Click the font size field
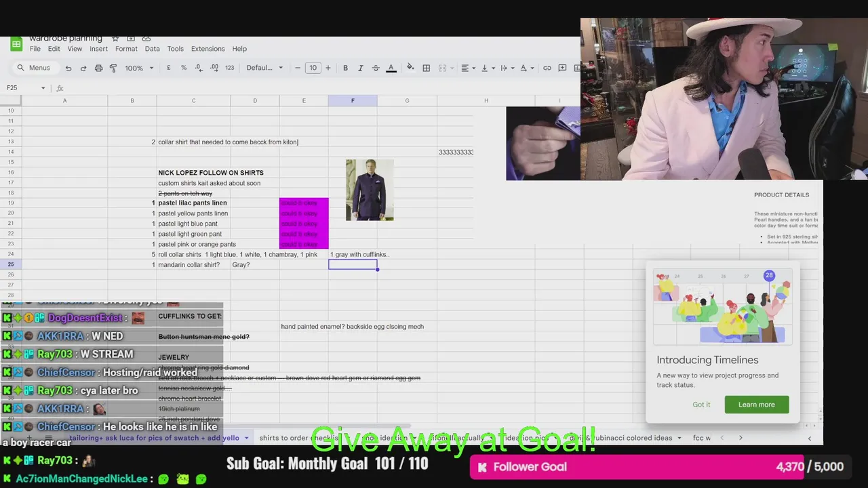868x488 pixels. (x=313, y=68)
